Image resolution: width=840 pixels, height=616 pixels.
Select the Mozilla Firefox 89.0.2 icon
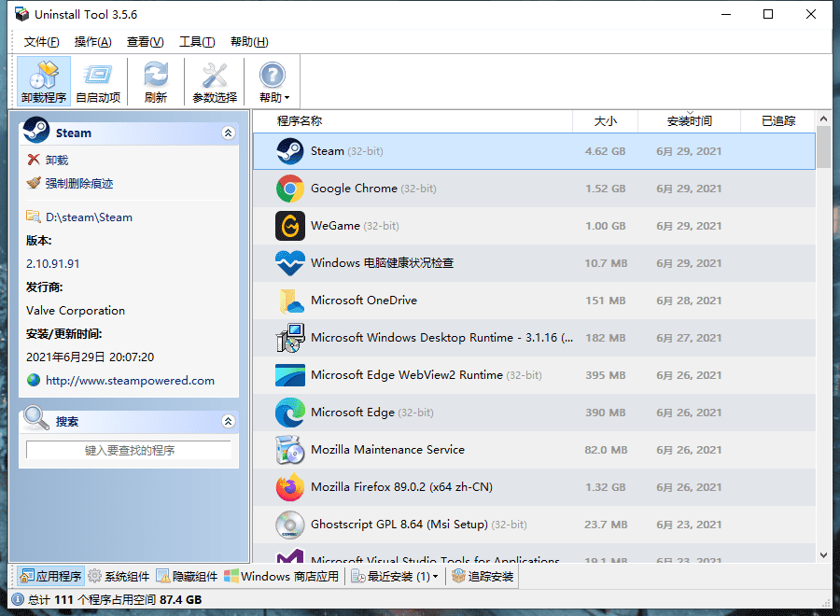[290, 487]
